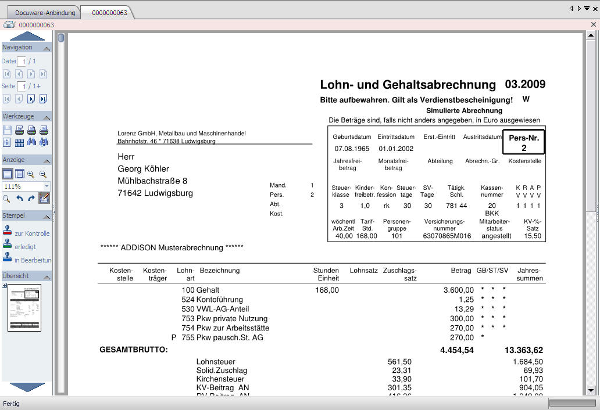The image size is (600, 410).
Task: Click the Datei file number field
Action: (22, 61)
